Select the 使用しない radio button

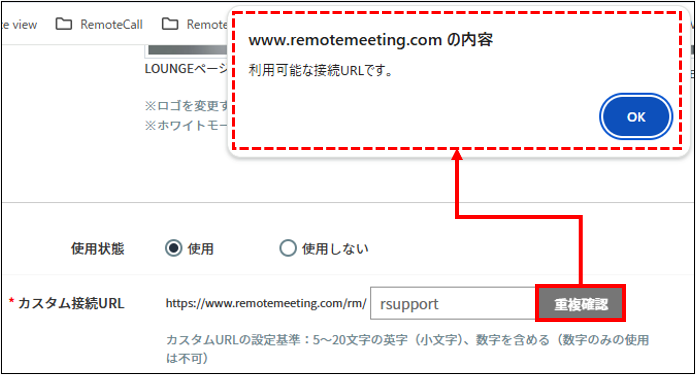tap(288, 248)
